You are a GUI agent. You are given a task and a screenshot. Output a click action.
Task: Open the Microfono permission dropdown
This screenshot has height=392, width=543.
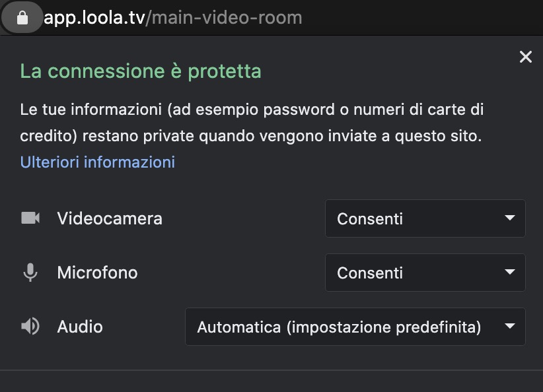(x=425, y=273)
